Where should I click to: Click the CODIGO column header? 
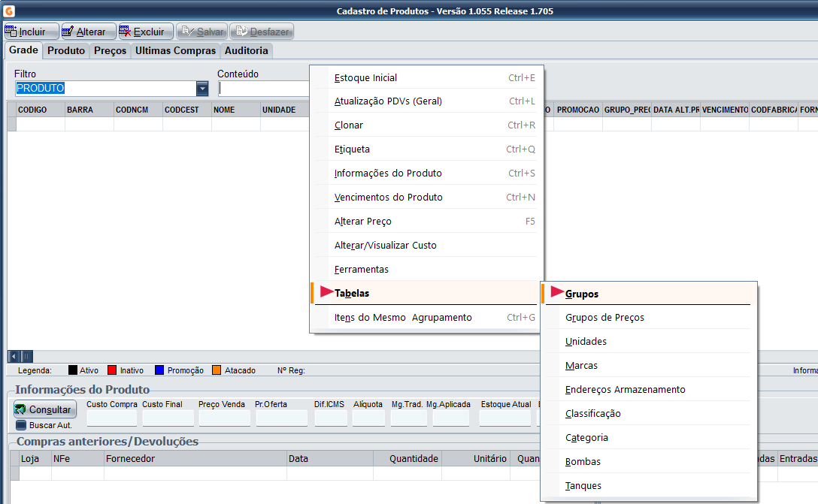coord(40,110)
